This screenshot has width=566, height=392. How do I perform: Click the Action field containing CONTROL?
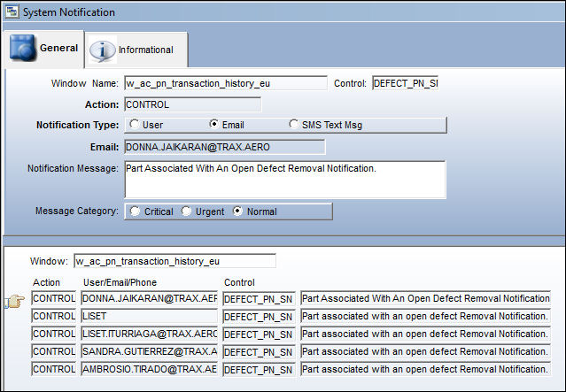[193, 104]
